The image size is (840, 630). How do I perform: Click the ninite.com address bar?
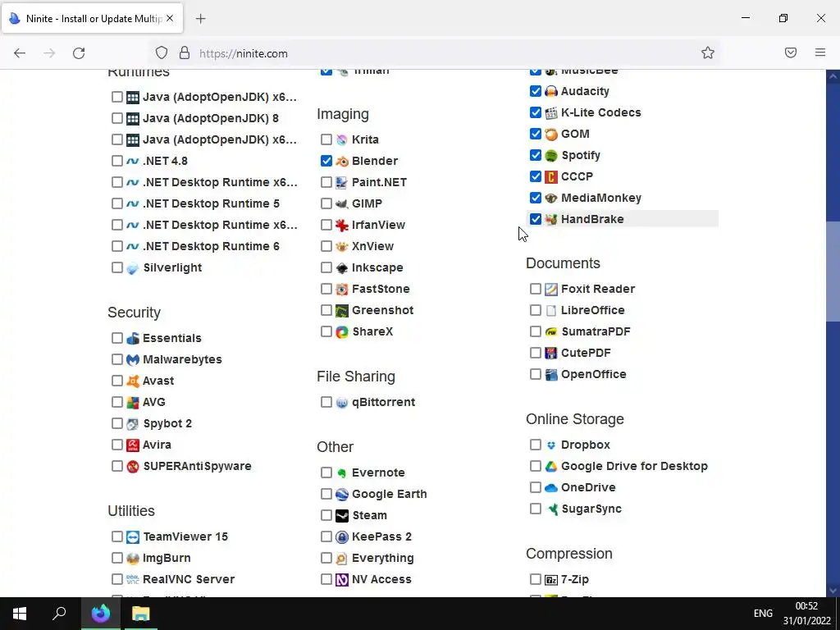[434, 53]
